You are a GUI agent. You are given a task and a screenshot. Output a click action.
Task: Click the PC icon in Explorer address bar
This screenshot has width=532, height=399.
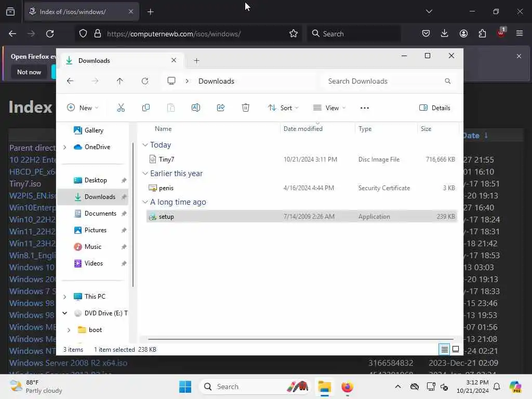tap(171, 81)
